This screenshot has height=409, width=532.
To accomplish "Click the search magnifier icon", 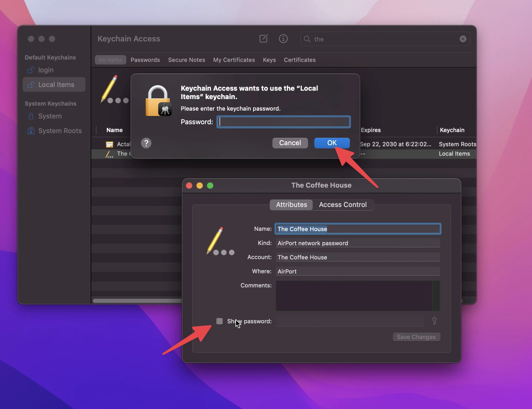I will coord(307,39).
